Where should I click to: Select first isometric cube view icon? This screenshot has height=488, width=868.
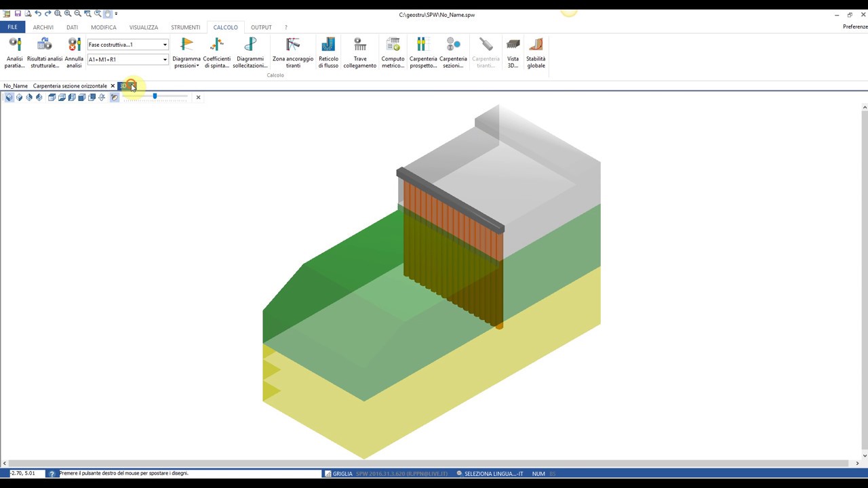[x=9, y=98]
